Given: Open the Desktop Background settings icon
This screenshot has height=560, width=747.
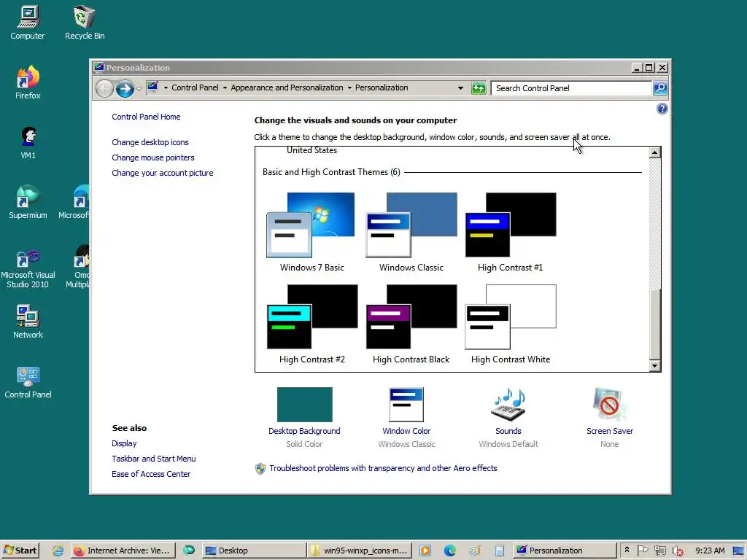Looking at the screenshot, I should coord(304,405).
